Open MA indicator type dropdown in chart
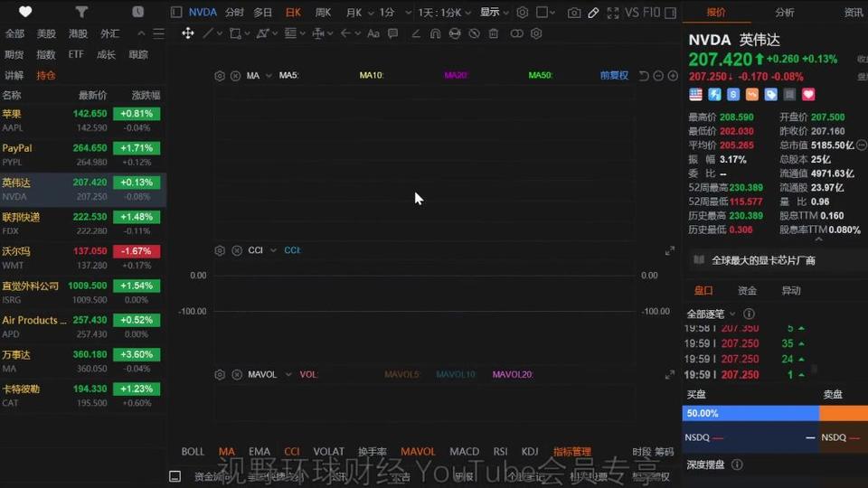 click(269, 76)
